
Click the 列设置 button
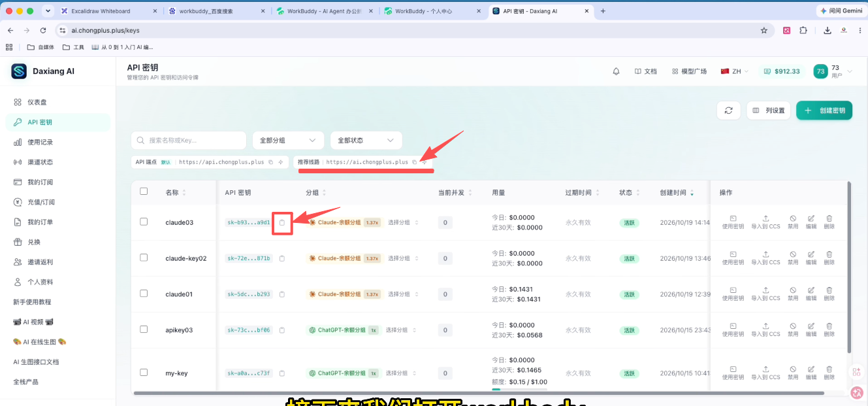(769, 110)
